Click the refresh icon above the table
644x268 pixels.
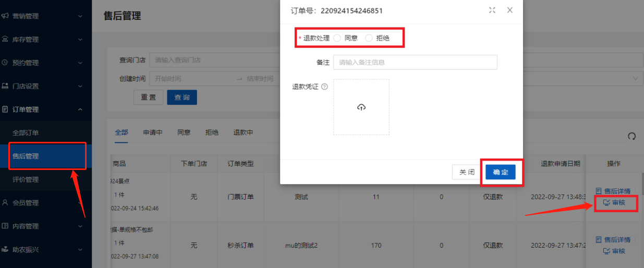[631, 136]
